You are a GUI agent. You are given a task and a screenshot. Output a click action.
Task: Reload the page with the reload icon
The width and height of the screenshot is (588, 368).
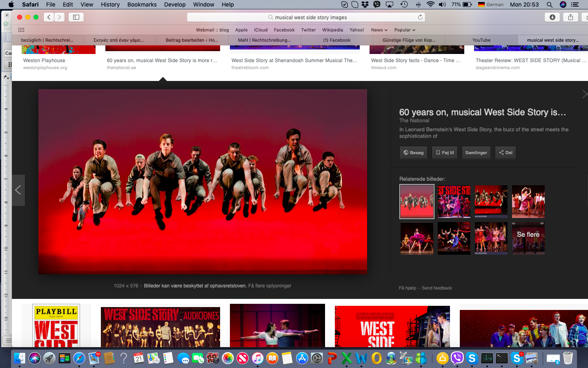420,17
